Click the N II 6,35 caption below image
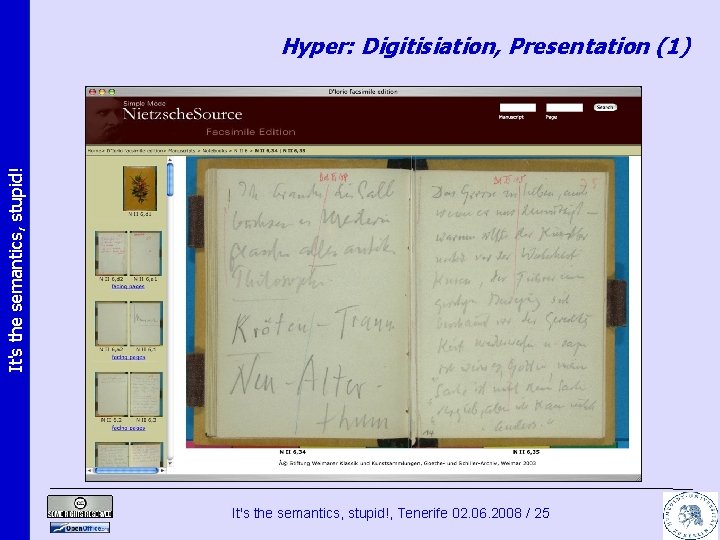This screenshot has height=540, width=720. [x=526, y=452]
